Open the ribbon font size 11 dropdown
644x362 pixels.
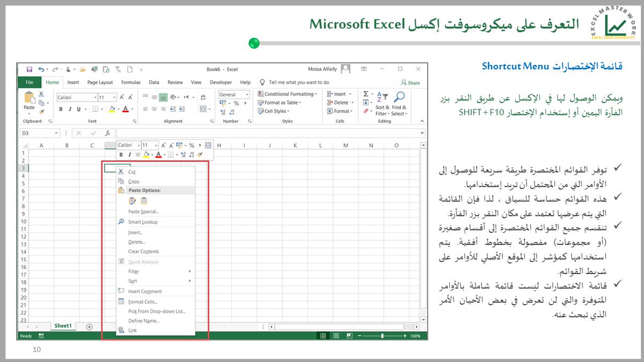tap(114, 98)
